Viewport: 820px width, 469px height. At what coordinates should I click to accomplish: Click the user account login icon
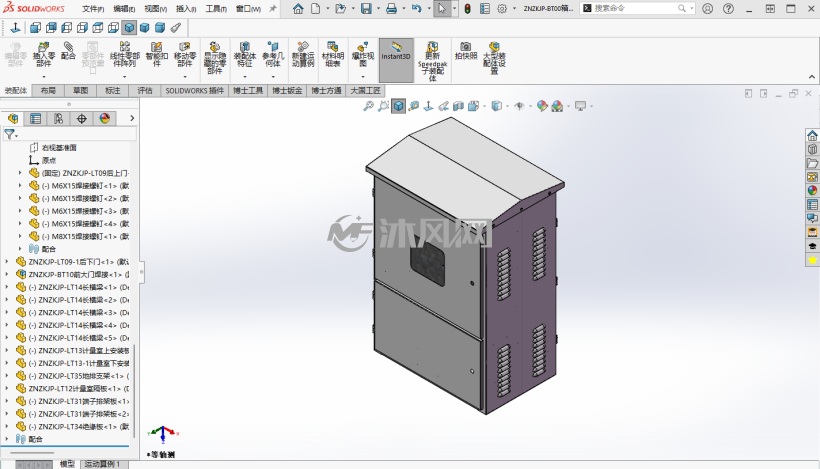pyautogui.click(x=708, y=8)
